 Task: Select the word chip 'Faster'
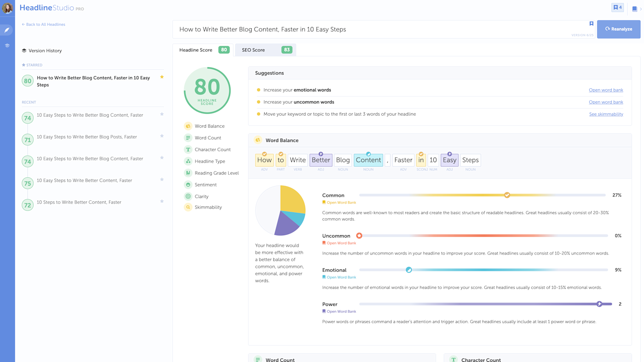click(x=403, y=160)
